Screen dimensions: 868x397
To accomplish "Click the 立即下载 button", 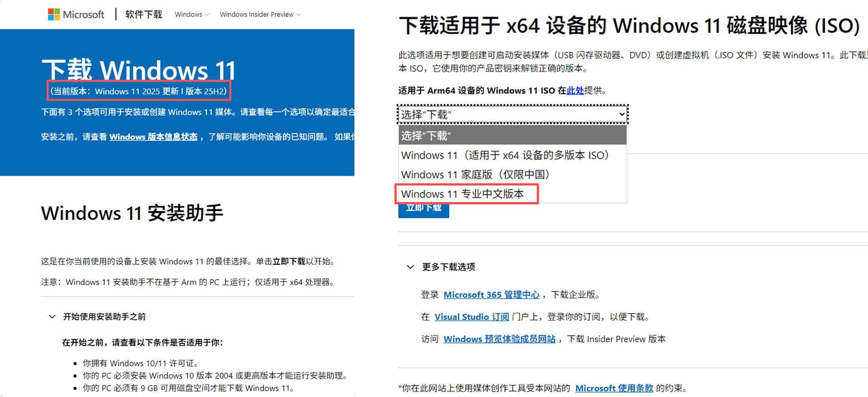I will [x=424, y=210].
